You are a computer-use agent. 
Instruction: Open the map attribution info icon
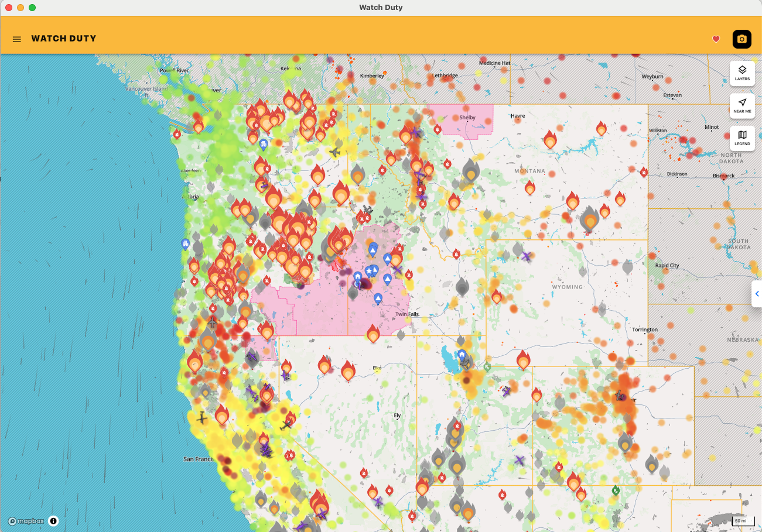53,521
